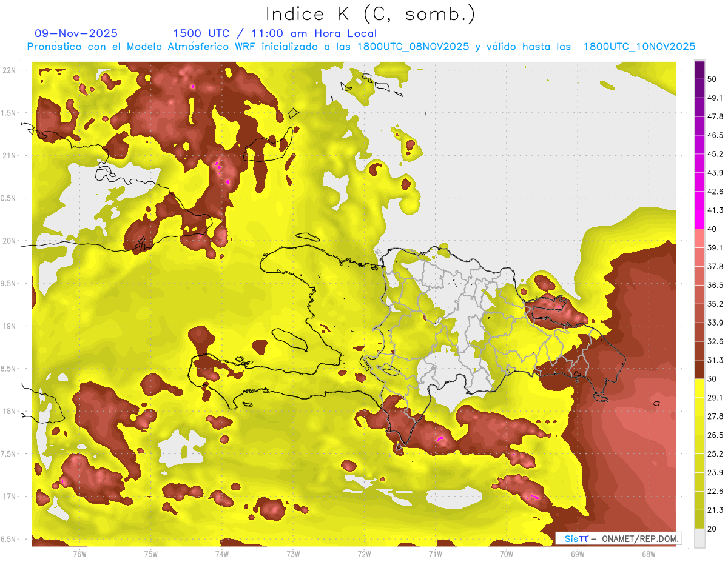This screenshot has height=562, width=728.
Task: Click the colorbar label "40"
Action: [712, 229]
